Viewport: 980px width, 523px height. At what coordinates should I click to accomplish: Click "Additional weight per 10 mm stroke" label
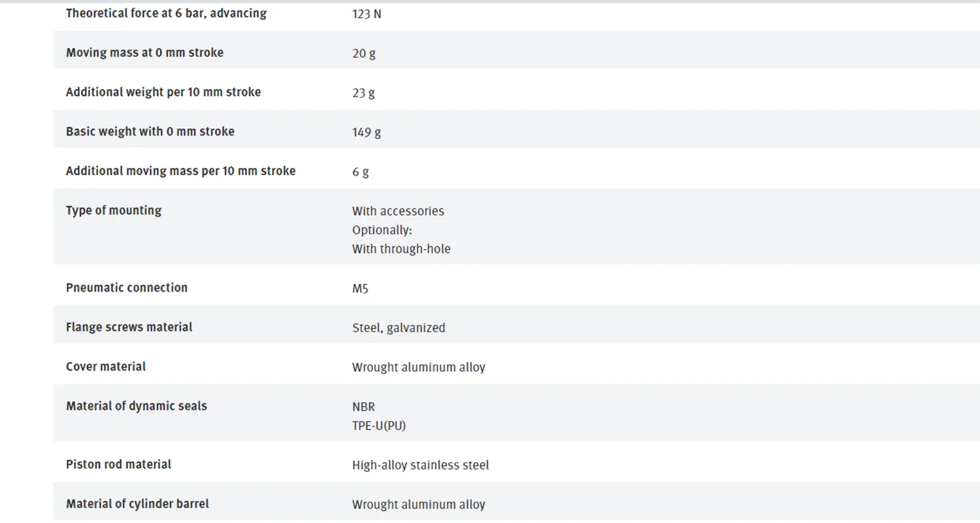tap(163, 92)
